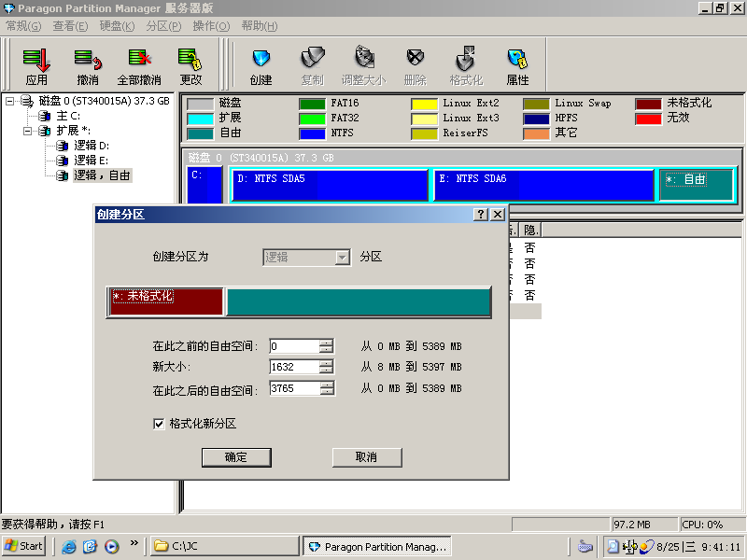Click the Change (更改) toolbar icon
The image size is (747, 560).
click(190, 60)
